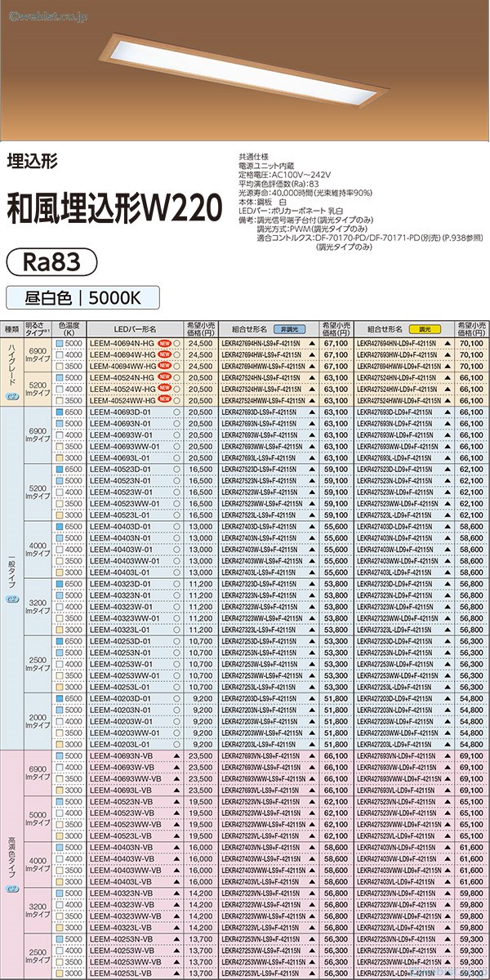Select model LEEM-40253W-01
490x980 pixels.
[119, 665]
